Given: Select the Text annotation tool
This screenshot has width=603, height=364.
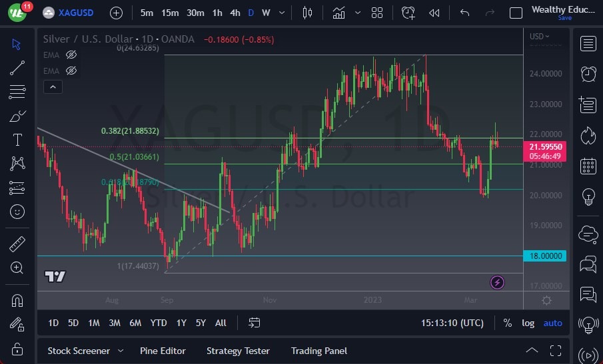Looking at the screenshot, I should [17, 140].
